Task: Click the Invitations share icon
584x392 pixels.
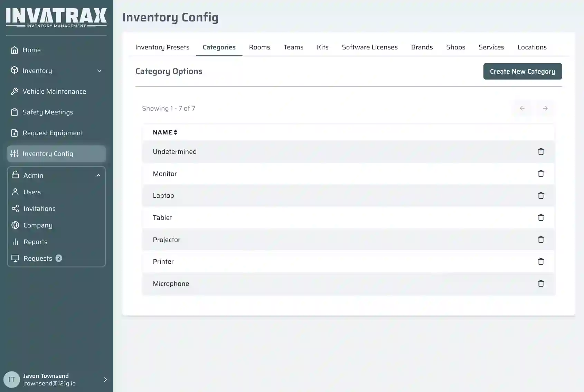Action: [16, 208]
